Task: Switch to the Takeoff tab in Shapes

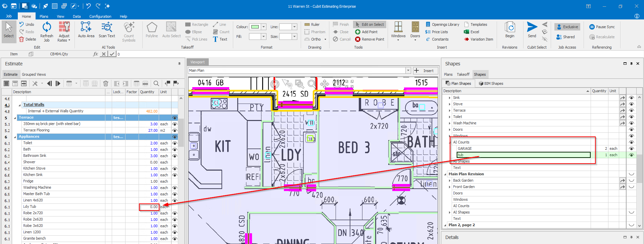Action: (463, 74)
